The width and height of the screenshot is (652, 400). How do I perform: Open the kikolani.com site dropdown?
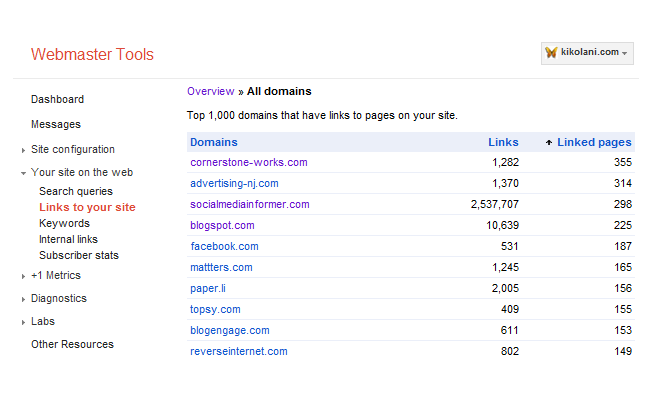click(587, 53)
